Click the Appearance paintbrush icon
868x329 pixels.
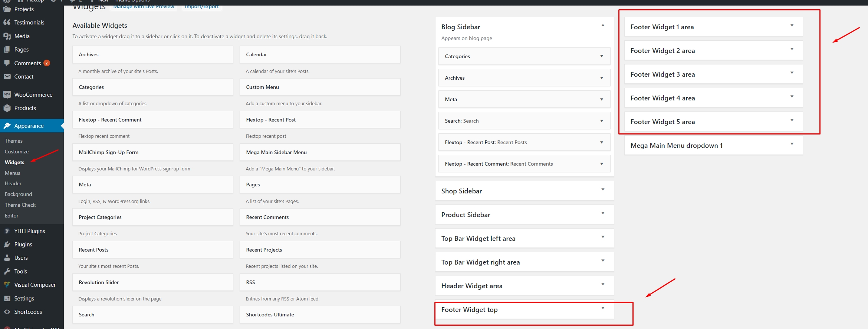click(x=7, y=126)
